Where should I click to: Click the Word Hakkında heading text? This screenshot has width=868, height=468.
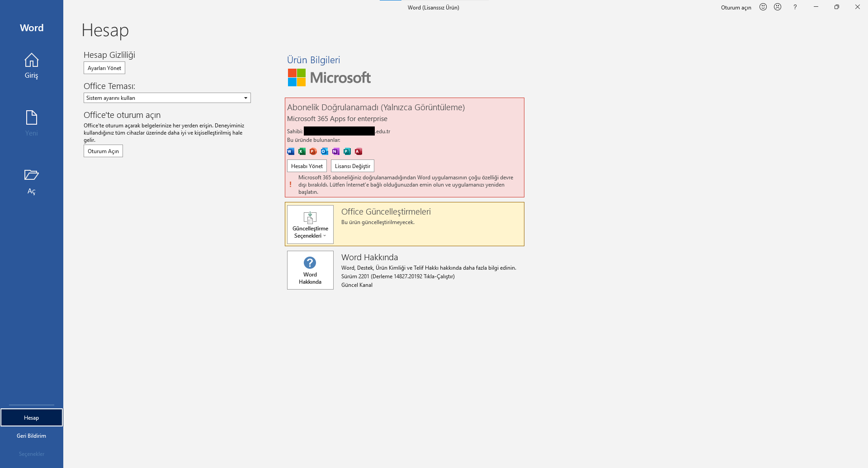[370, 257]
